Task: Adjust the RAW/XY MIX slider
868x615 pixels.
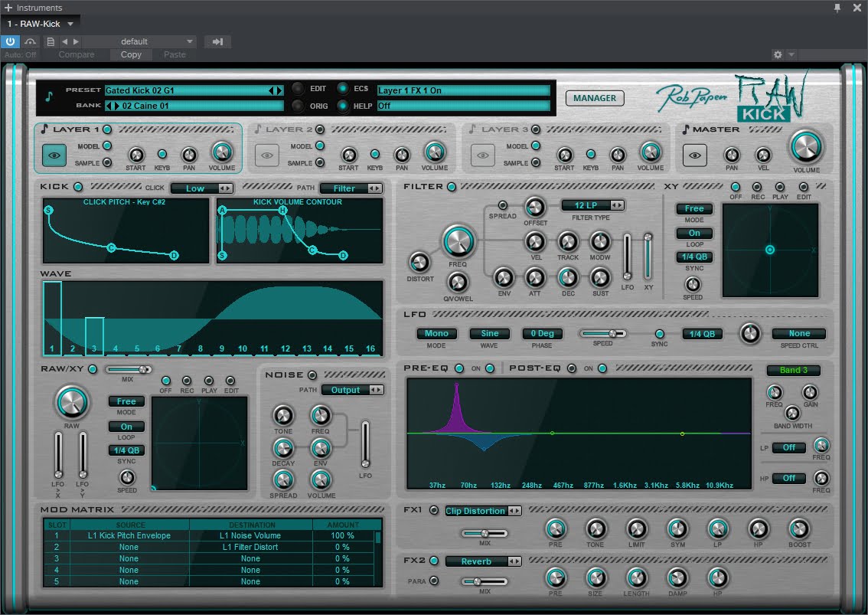Action: (x=129, y=370)
